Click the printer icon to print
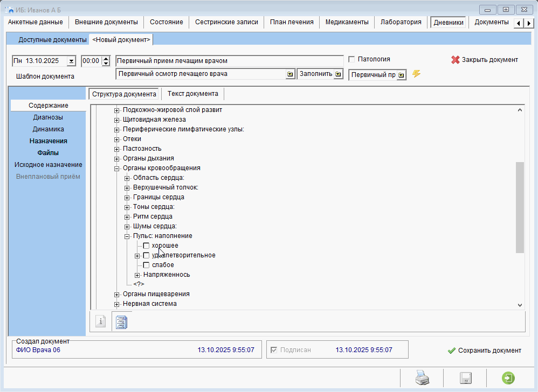538x392 pixels. pyautogui.click(x=421, y=378)
